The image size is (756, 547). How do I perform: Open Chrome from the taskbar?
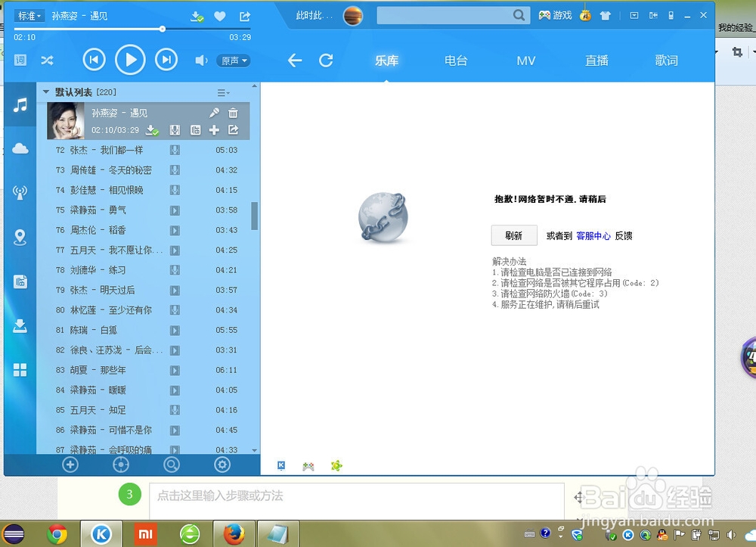coord(57,534)
